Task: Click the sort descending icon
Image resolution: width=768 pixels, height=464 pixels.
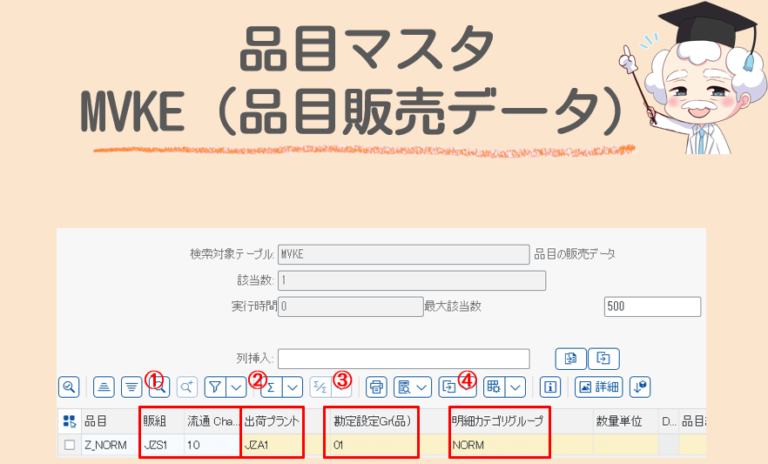Action: pyautogui.click(x=131, y=386)
